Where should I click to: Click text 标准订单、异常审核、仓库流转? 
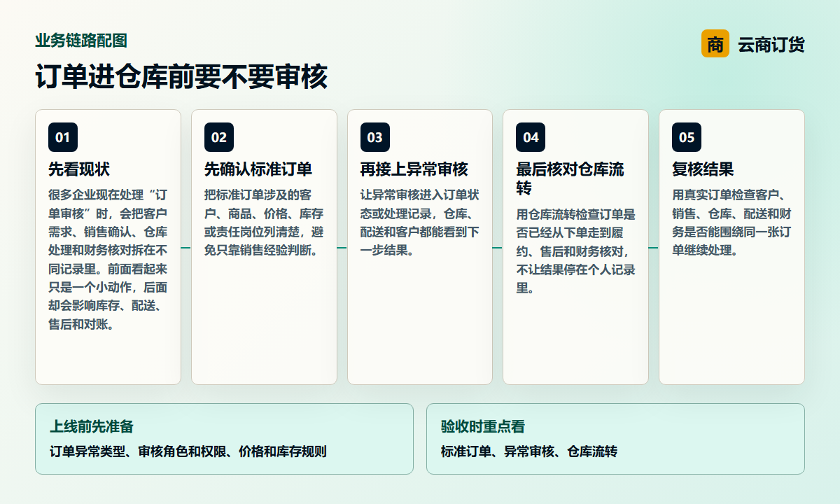pos(529,451)
